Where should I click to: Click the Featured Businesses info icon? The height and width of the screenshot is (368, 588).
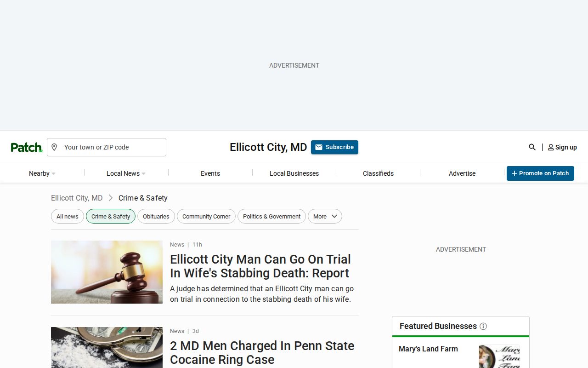pos(483,326)
